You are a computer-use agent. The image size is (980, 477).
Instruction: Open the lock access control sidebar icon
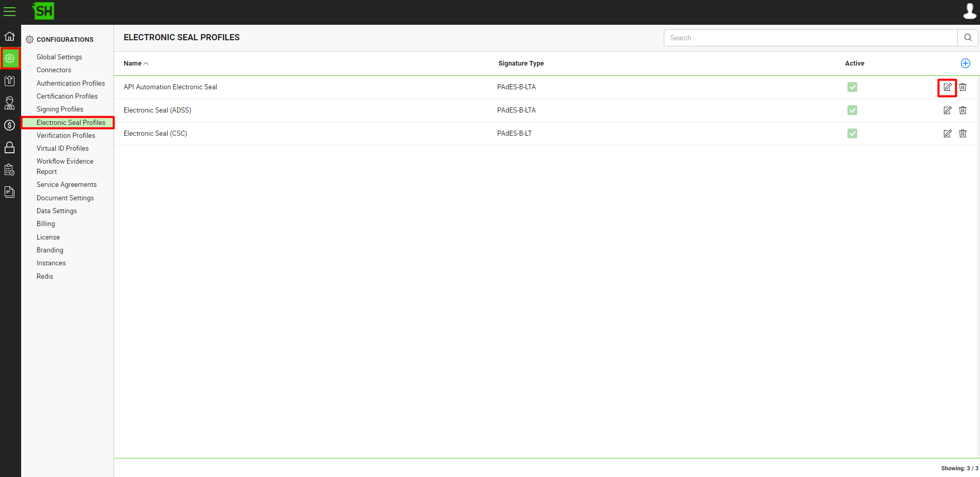click(x=10, y=148)
